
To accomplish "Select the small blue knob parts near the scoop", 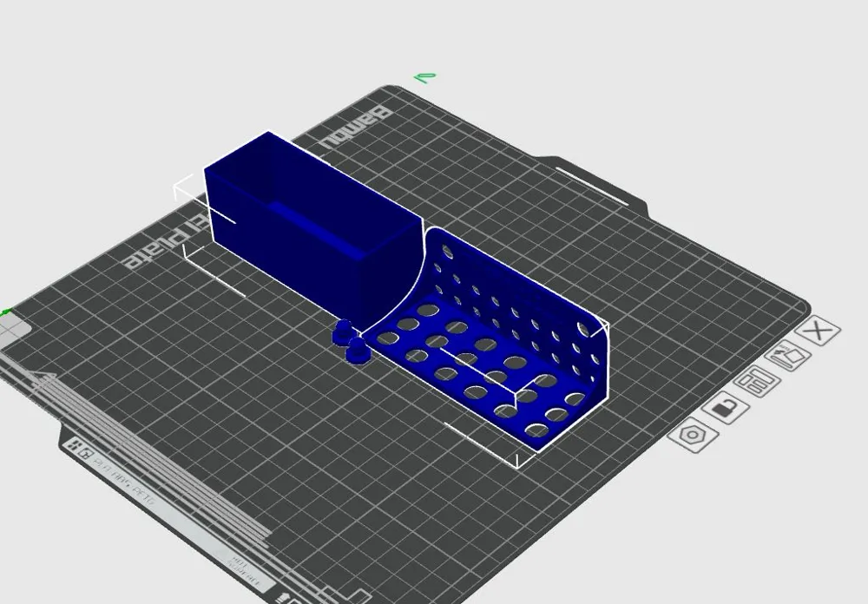I will pos(347,341).
